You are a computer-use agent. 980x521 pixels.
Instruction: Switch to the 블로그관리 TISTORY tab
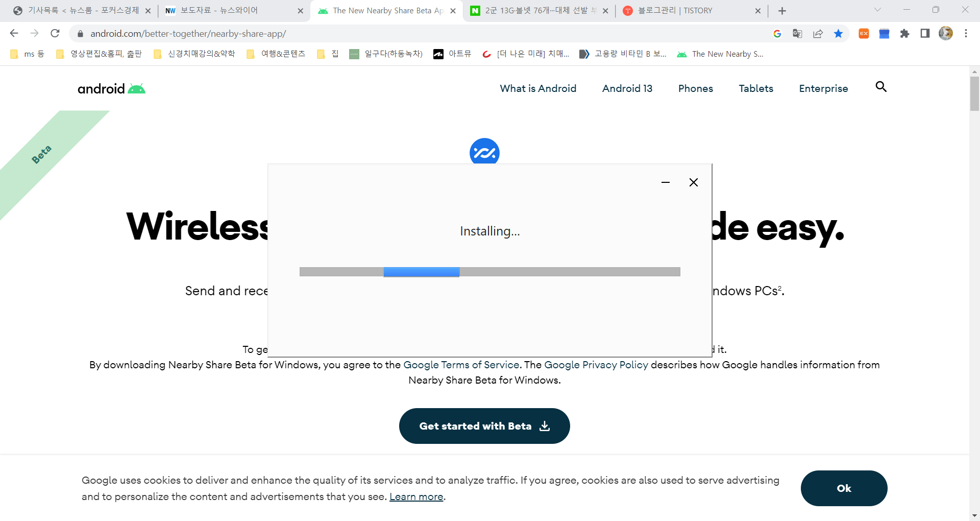click(x=691, y=11)
